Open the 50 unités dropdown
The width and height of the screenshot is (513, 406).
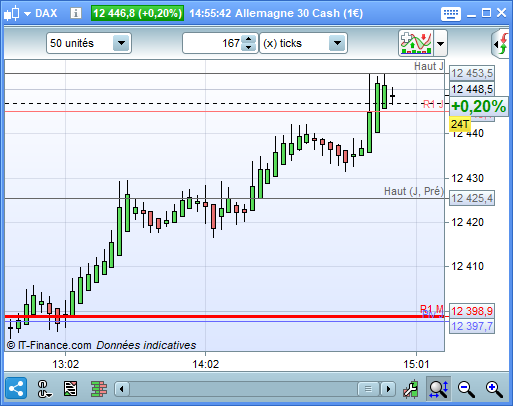pyautogui.click(x=89, y=43)
